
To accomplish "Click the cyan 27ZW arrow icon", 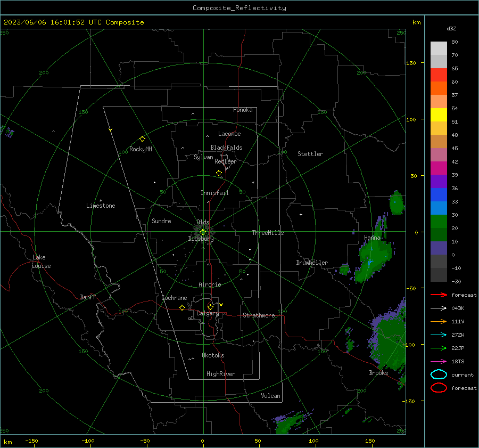I will (439, 335).
